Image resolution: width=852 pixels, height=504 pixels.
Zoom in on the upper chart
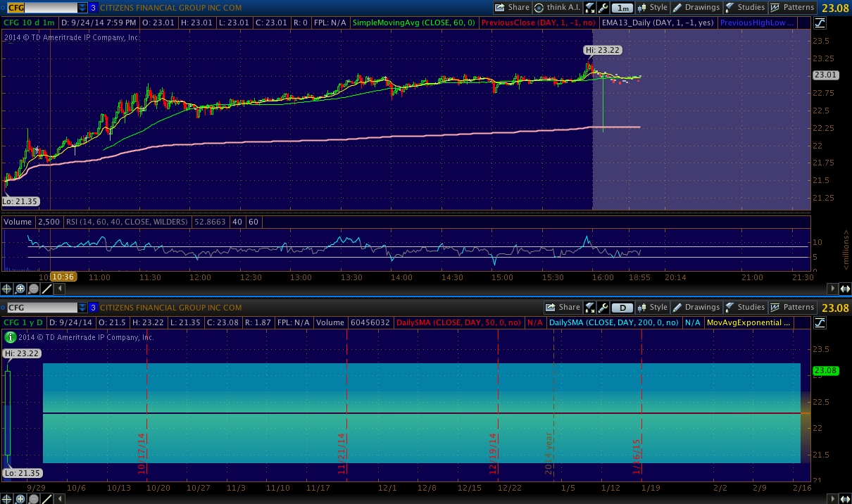pos(20,289)
